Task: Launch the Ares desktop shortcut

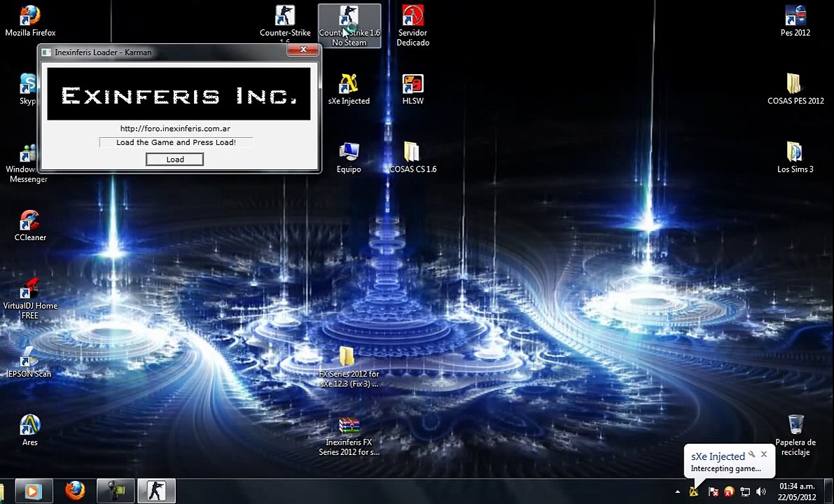Action: tap(30, 430)
